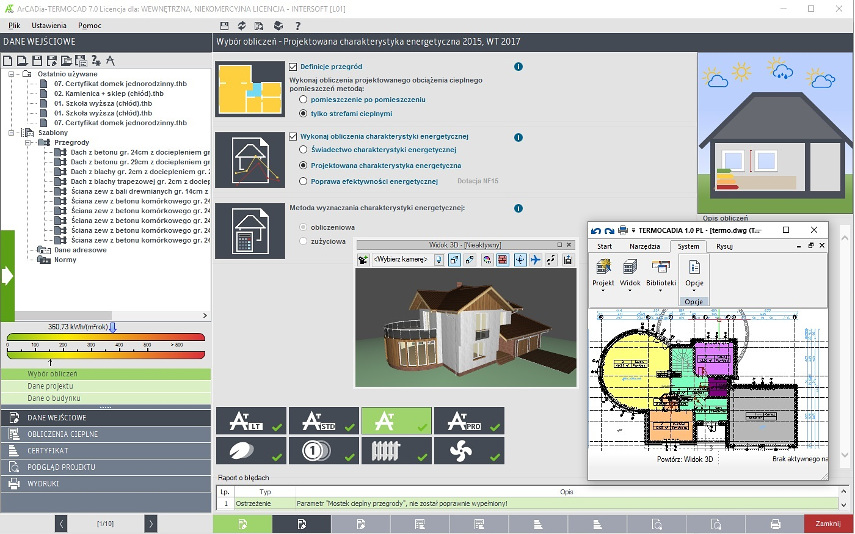Open the Opcje dropdown in TERMOCADIA ribbon
Image resolution: width=855 pixels, height=534 pixels.
[x=694, y=275]
